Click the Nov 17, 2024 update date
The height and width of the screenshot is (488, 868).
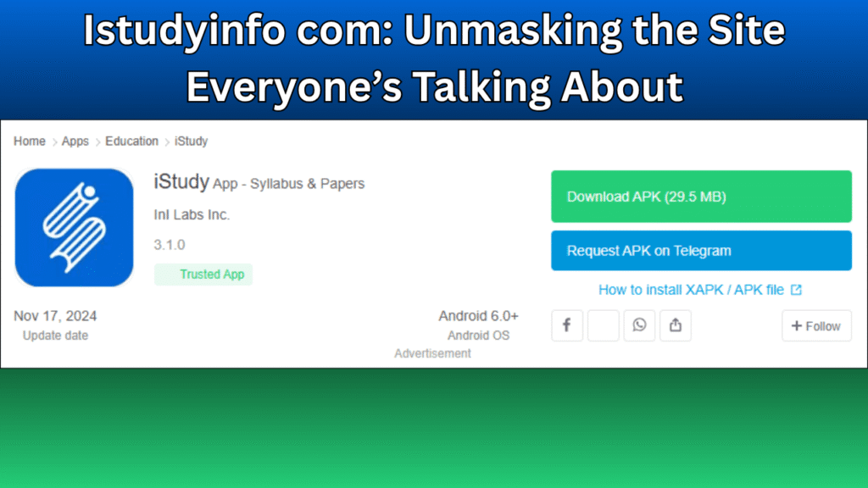(x=55, y=316)
